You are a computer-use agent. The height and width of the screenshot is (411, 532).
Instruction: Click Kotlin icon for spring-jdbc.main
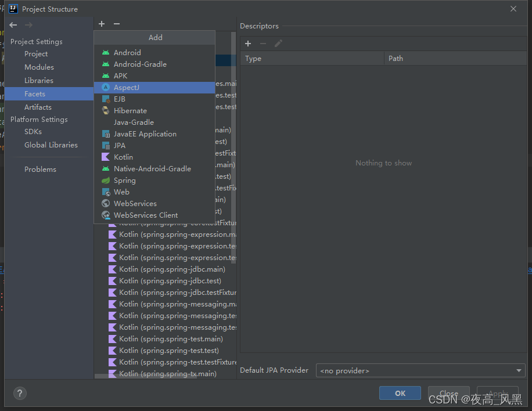tap(112, 269)
